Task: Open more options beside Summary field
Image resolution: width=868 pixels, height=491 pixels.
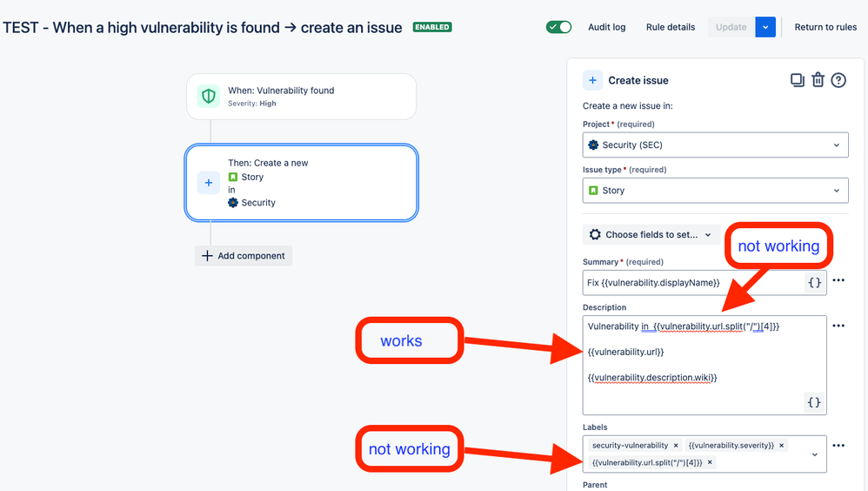Action: (838, 280)
